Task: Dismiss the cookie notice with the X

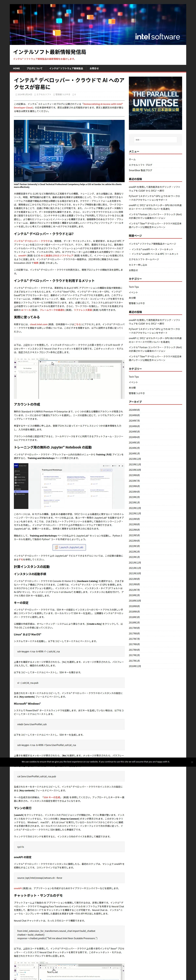Action: pos(192,762)
